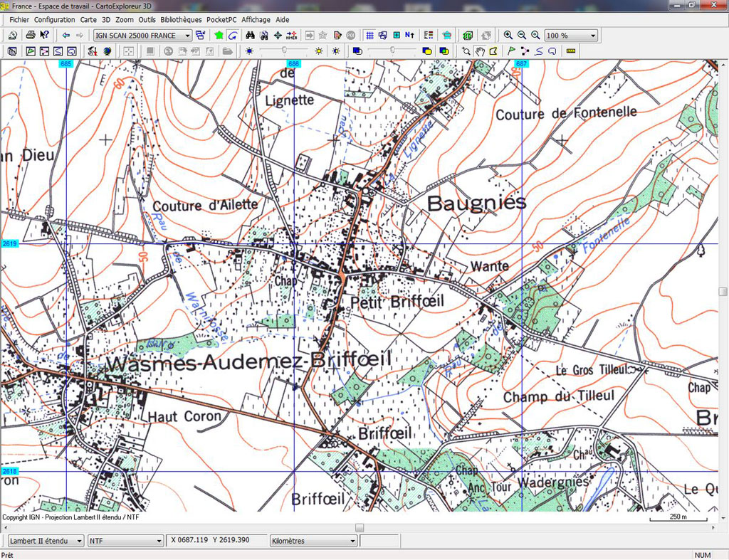The height and width of the screenshot is (560, 729).
Task: Click the Haut Coron label on map
Action: click(184, 416)
